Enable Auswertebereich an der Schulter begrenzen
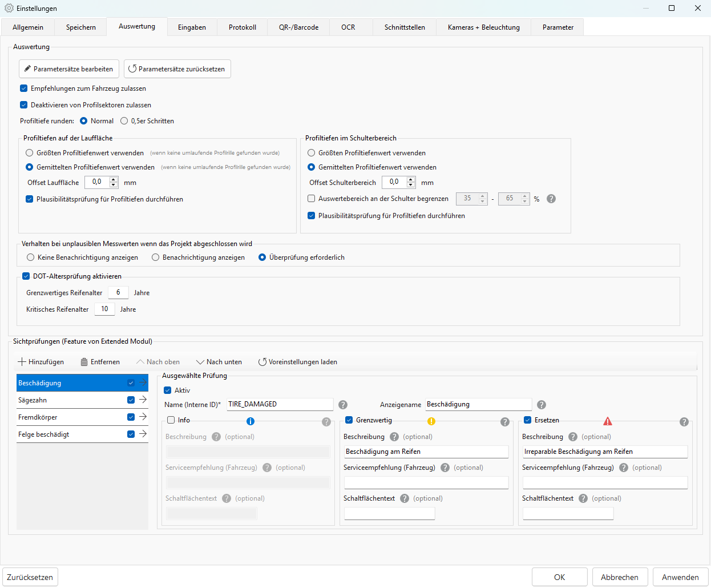 (312, 199)
